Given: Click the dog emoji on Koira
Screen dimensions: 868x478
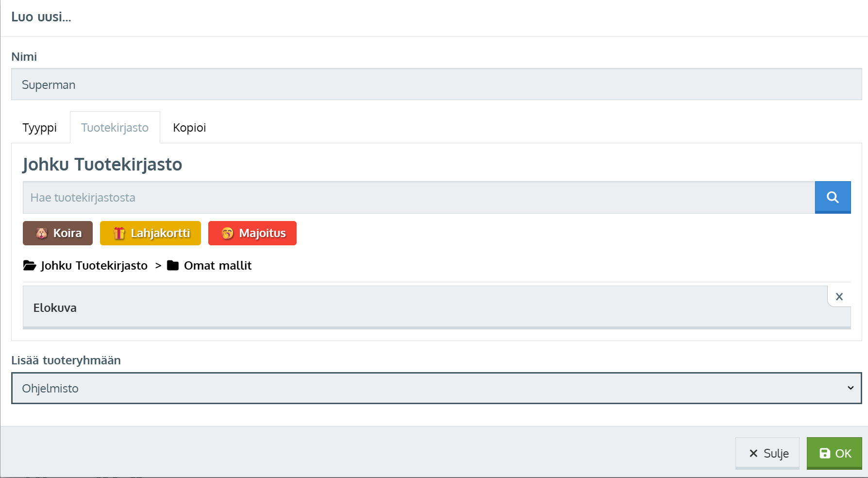Looking at the screenshot, I should tap(42, 233).
